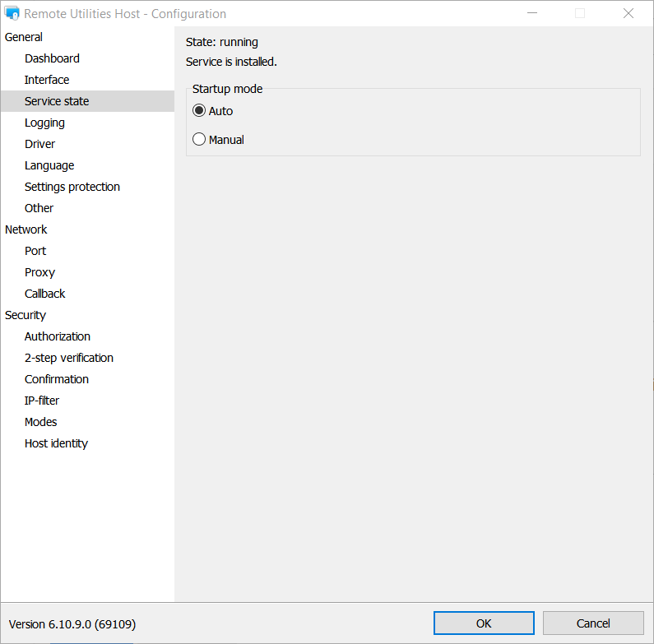Open the Dashboard settings page
The height and width of the screenshot is (644, 654).
(x=52, y=58)
